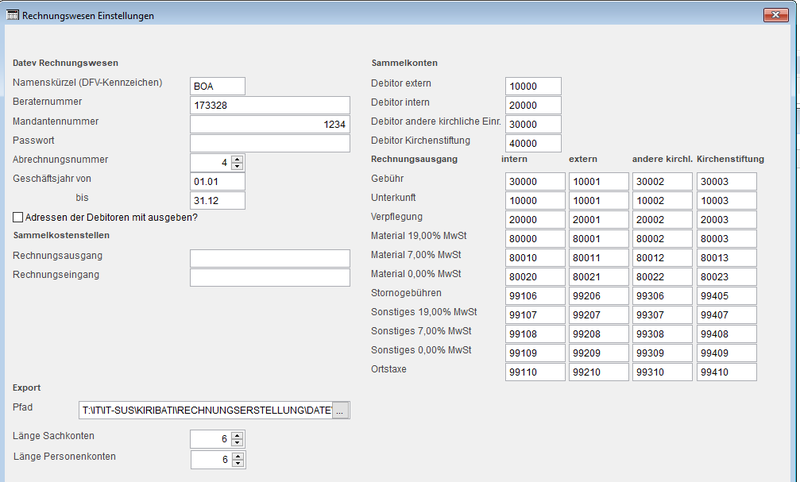
Task: Edit Material 7,00% MwSt andere kirchl. 80012
Action: pyautogui.click(x=662, y=258)
